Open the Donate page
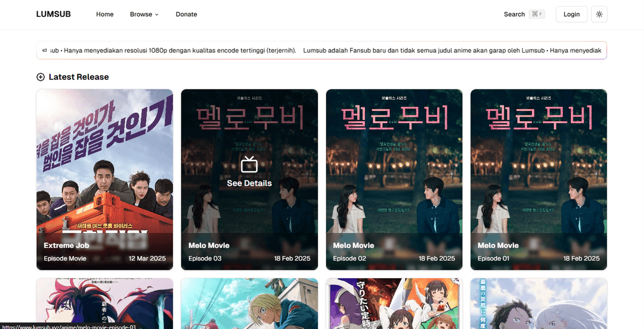The image size is (644, 329). [x=187, y=14]
